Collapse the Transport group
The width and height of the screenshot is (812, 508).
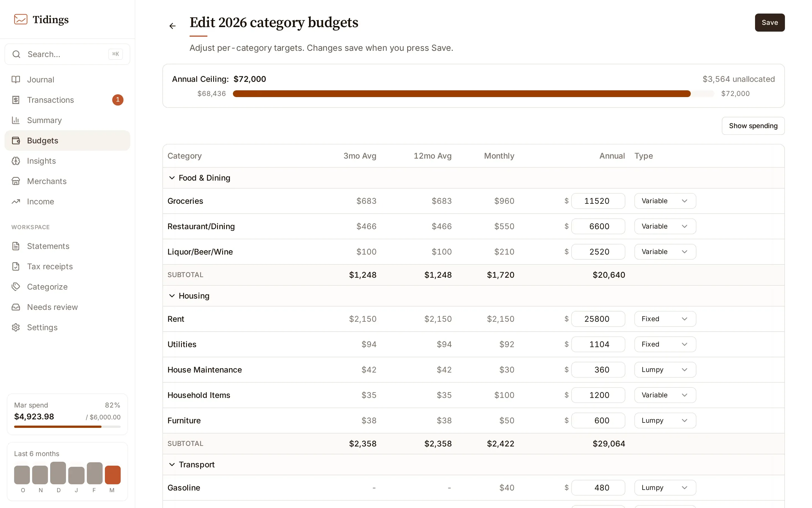click(172, 464)
